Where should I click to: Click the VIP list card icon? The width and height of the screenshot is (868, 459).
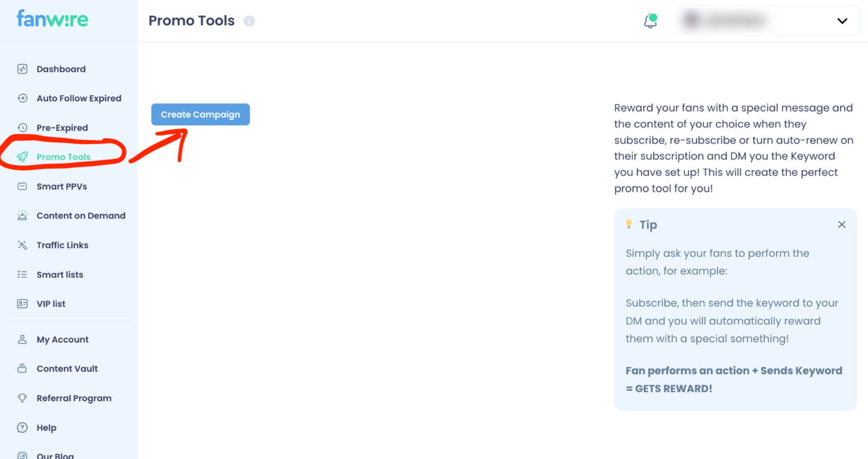tap(22, 304)
